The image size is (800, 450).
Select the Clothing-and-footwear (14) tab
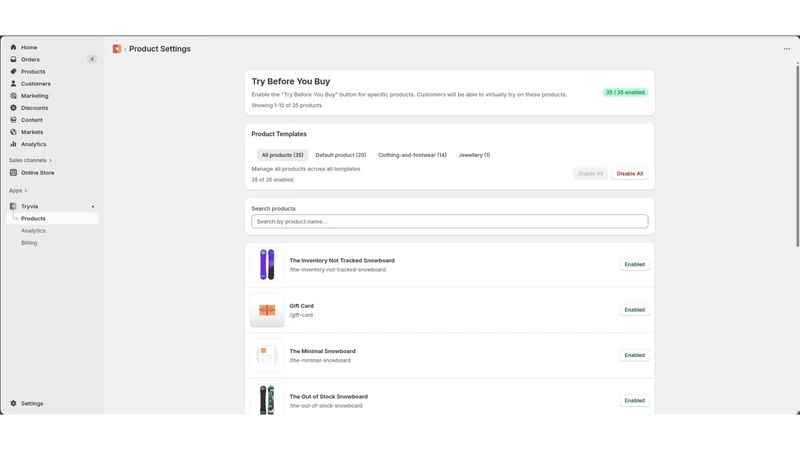coord(412,155)
